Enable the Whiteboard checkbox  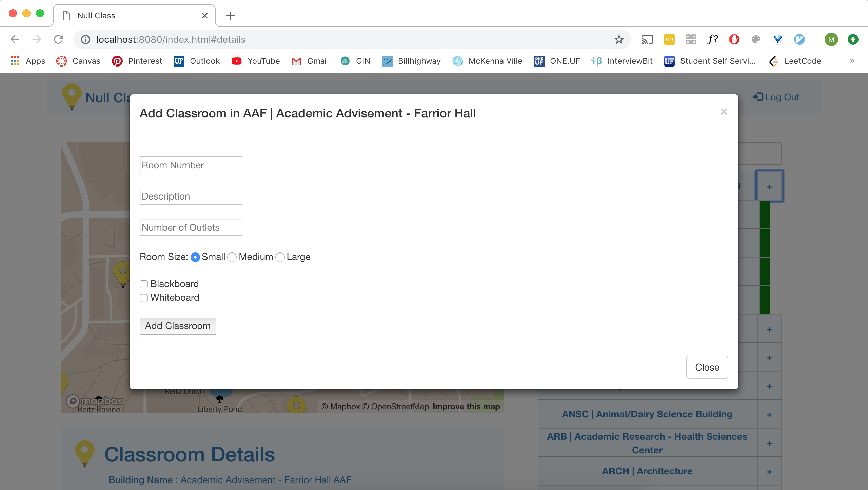[x=144, y=298]
